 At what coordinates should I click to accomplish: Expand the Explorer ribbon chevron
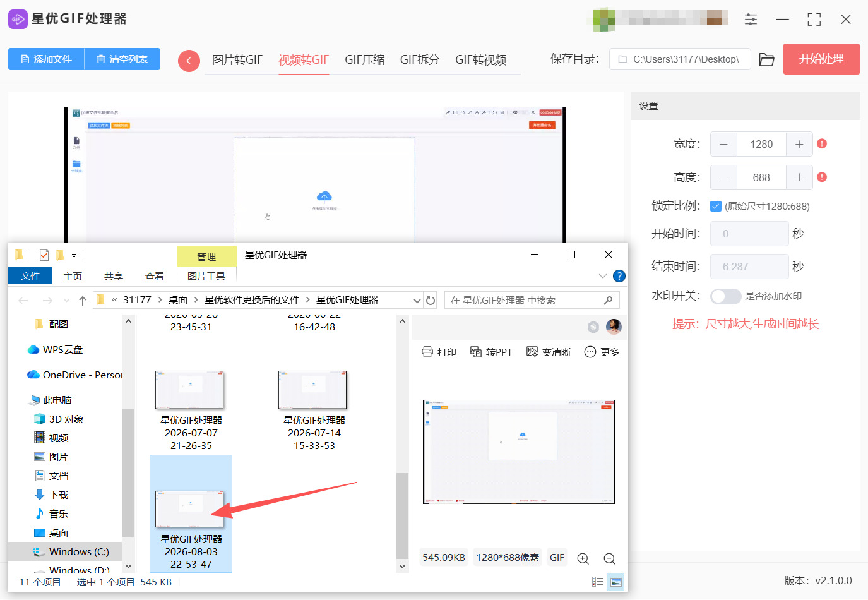tap(602, 276)
